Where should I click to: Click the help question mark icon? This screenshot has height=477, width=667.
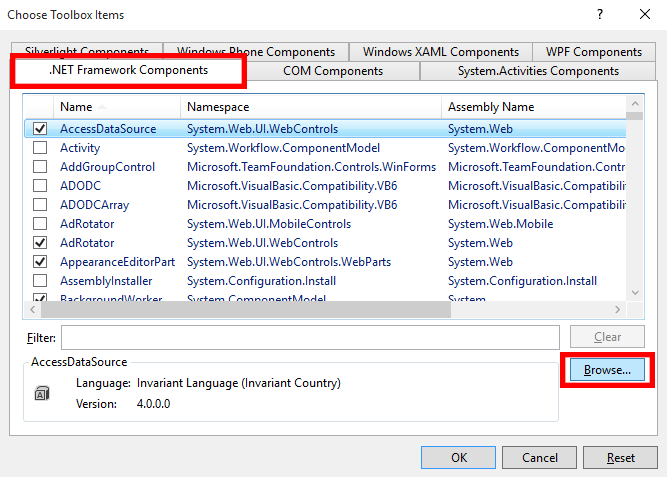click(x=600, y=14)
